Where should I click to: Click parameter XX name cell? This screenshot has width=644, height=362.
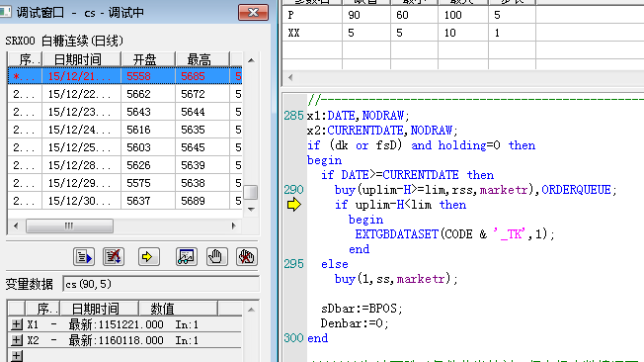[312, 33]
